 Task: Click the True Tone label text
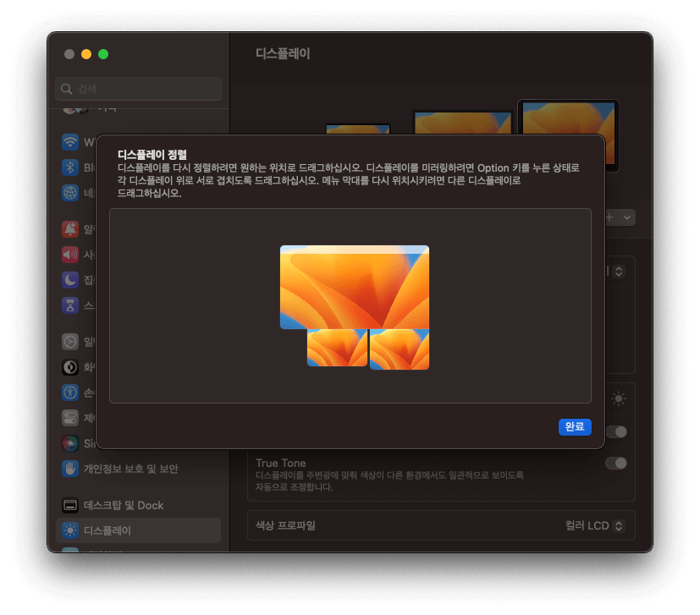pyautogui.click(x=281, y=464)
